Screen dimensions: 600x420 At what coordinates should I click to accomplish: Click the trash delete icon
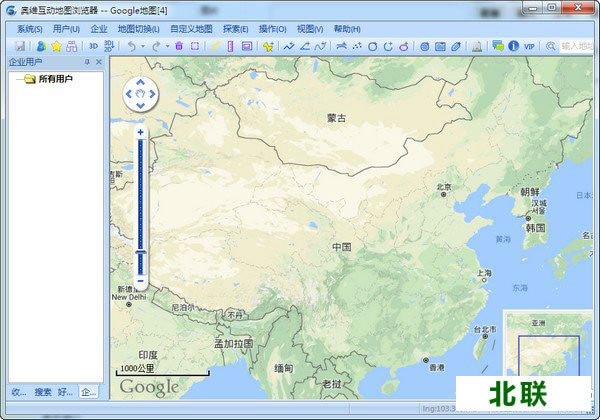[x=178, y=46]
